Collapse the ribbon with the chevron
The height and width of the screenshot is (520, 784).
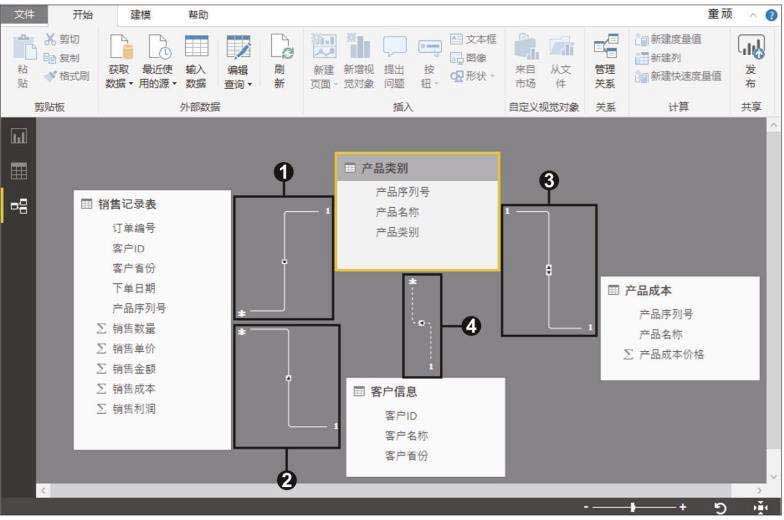pos(753,15)
